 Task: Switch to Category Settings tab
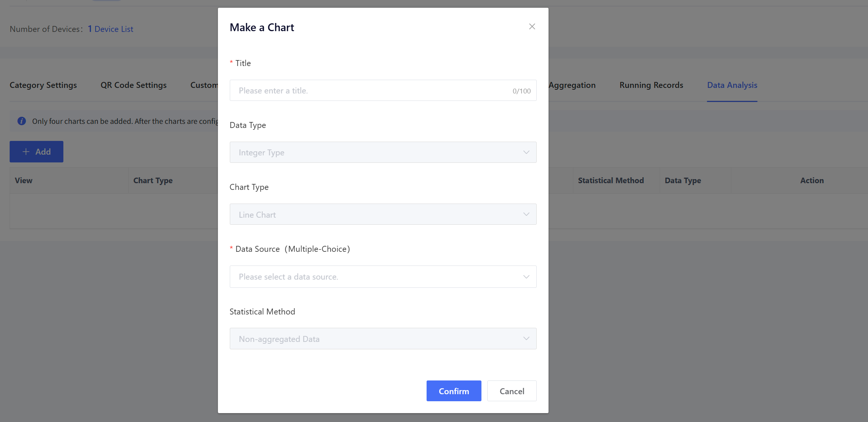pos(43,85)
